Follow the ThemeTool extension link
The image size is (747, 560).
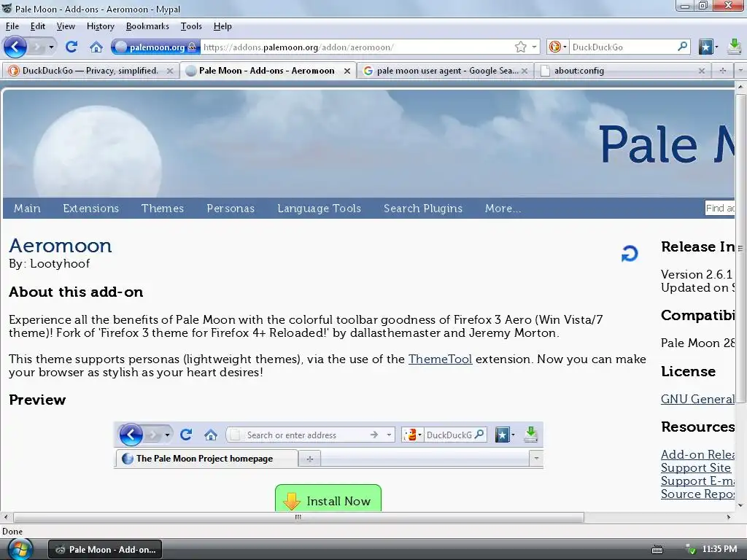pos(440,359)
